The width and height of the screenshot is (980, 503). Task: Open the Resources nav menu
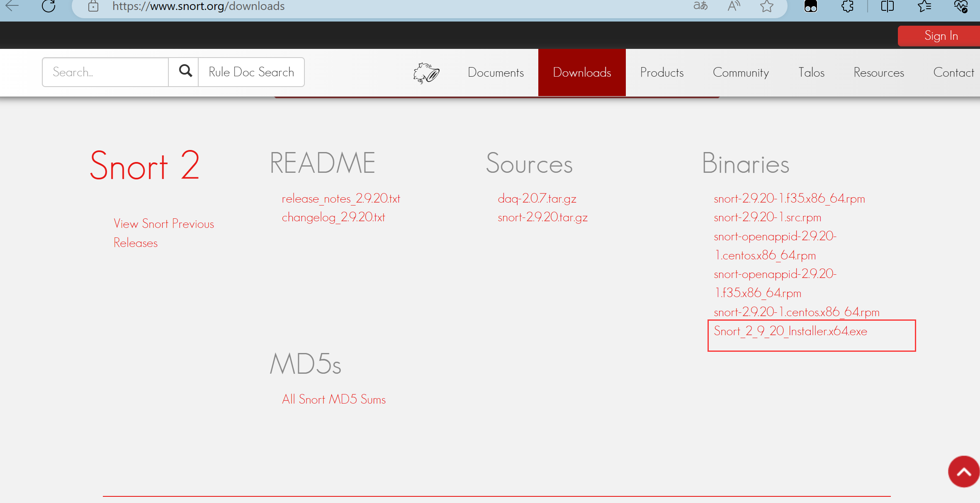point(879,72)
